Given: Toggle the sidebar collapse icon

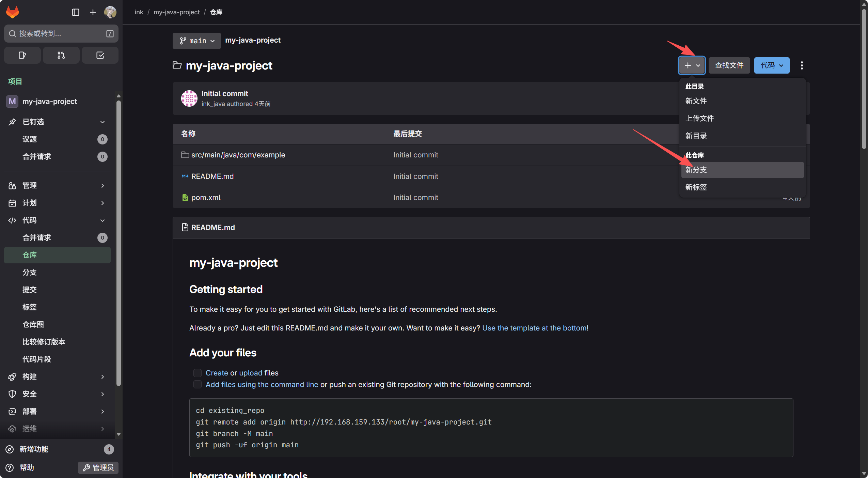Looking at the screenshot, I should pos(76,12).
